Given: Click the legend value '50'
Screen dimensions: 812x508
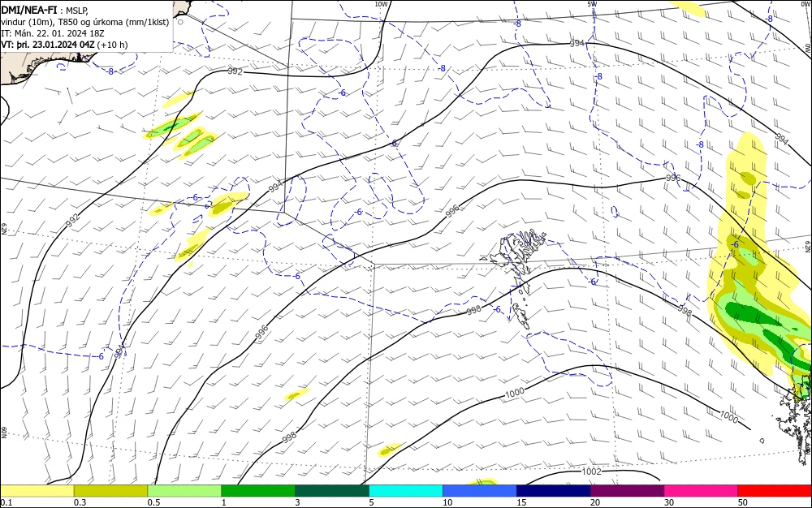Looking at the screenshot, I should pos(743,502).
